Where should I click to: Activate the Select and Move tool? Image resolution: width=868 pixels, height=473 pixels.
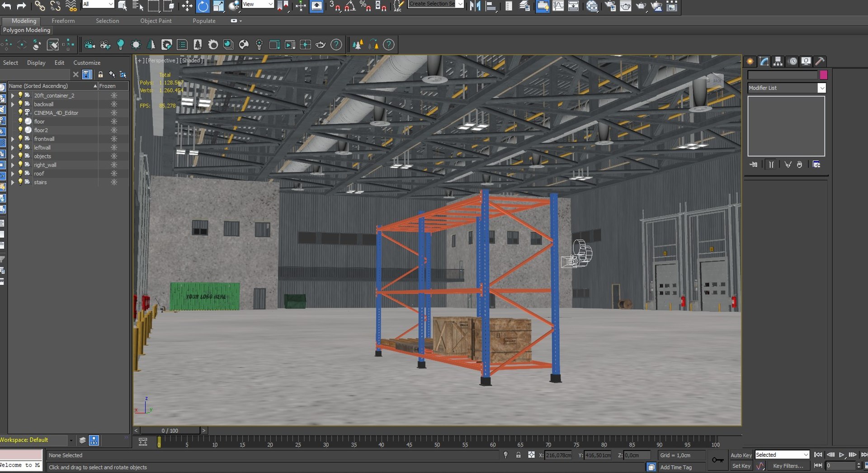pyautogui.click(x=187, y=5)
